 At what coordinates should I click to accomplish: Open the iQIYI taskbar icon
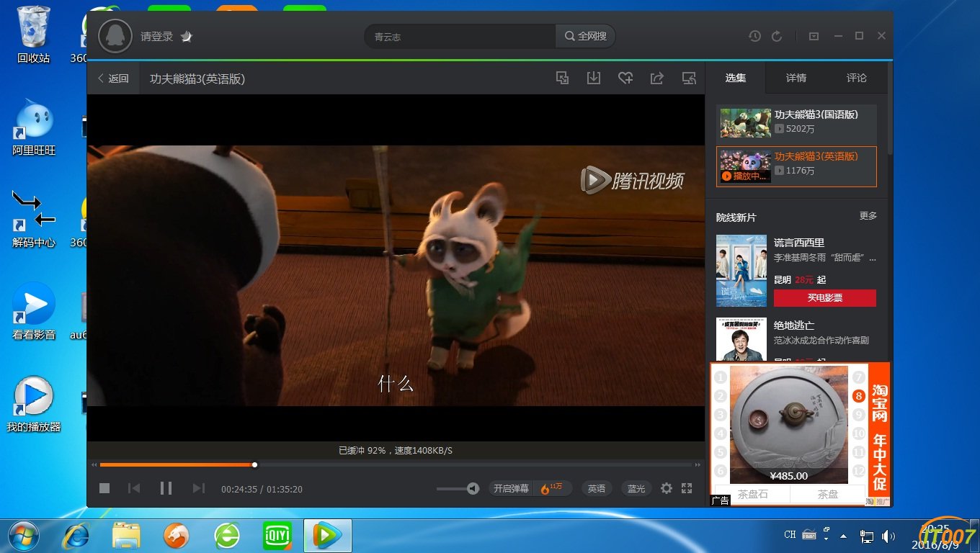pos(277,535)
